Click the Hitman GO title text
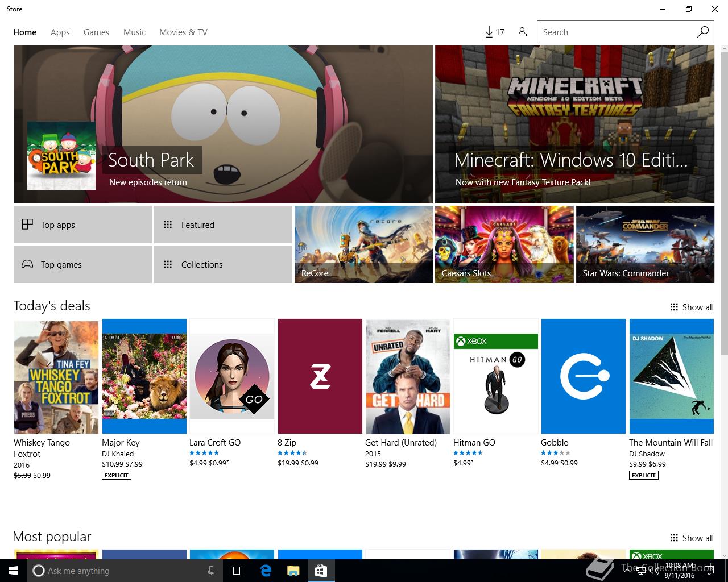Viewport: 728px width, 582px height. tap(474, 443)
